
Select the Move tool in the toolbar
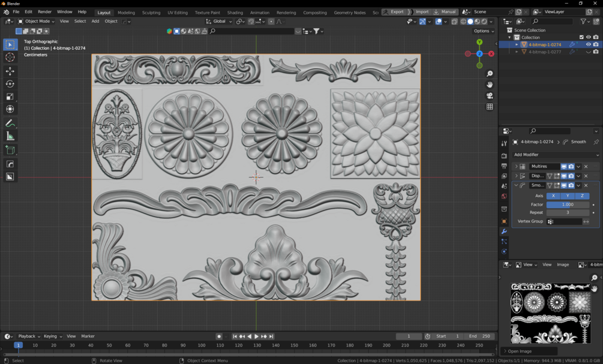(x=10, y=71)
